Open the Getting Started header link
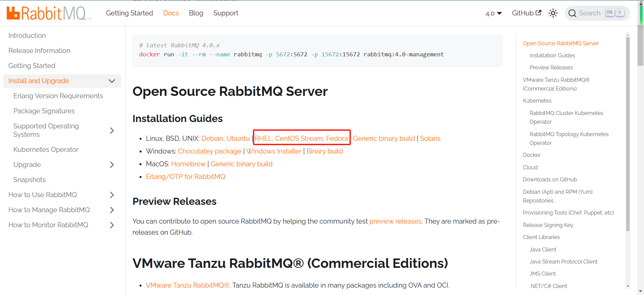The width and height of the screenshot is (644, 295). click(x=129, y=13)
